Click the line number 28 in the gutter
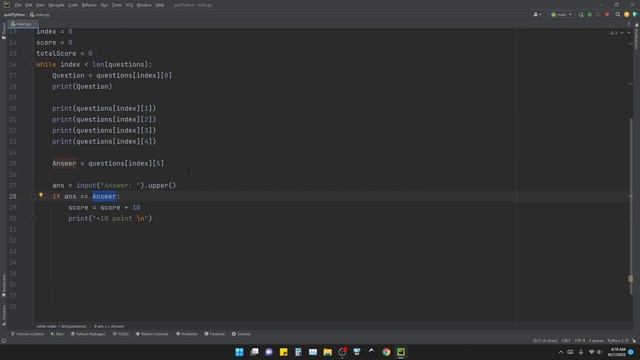This screenshot has width=640, height=360. [x=13, y=197]
